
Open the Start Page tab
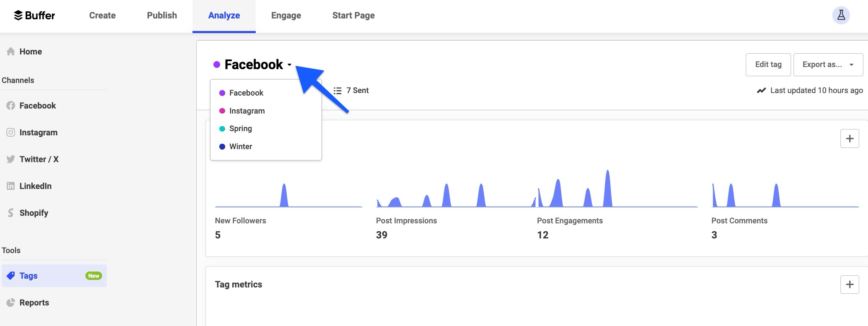[x=354, y=16]
